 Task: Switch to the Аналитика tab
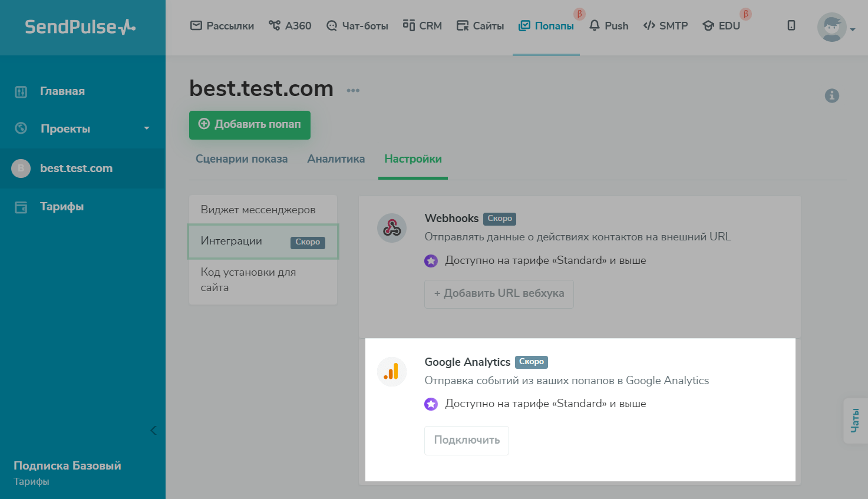tap(336, 159)
